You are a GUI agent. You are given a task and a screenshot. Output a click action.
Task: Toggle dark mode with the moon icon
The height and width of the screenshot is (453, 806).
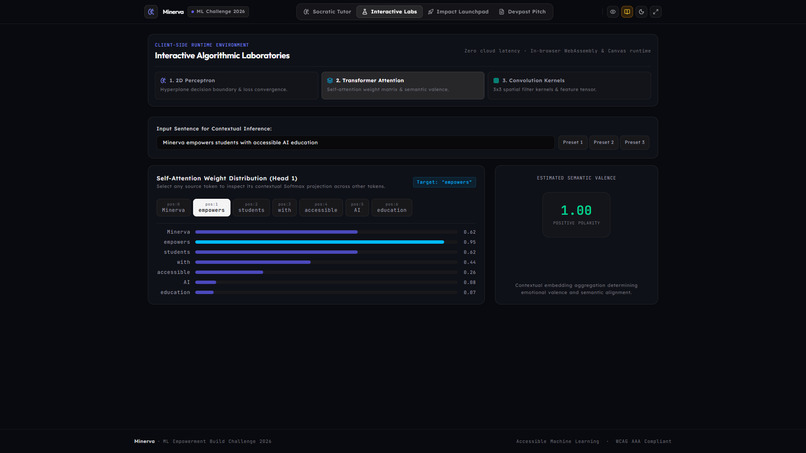(x=642, y=12)
